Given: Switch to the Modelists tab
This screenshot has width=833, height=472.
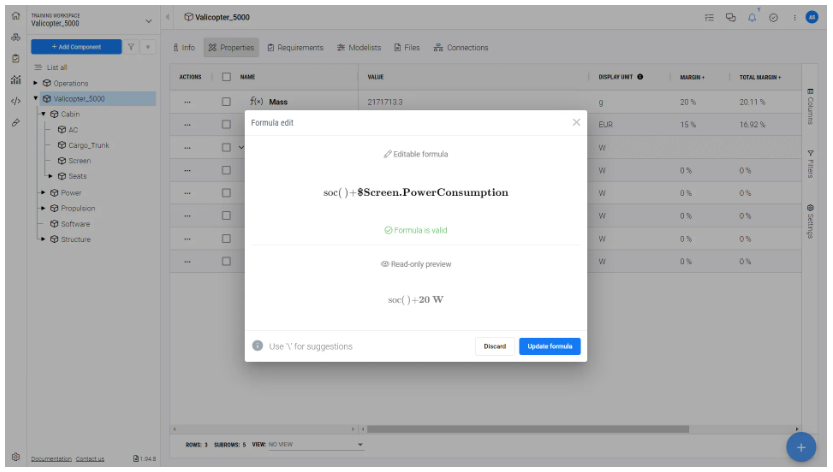Looking at the screenshot, I should (x=359, y=47).
